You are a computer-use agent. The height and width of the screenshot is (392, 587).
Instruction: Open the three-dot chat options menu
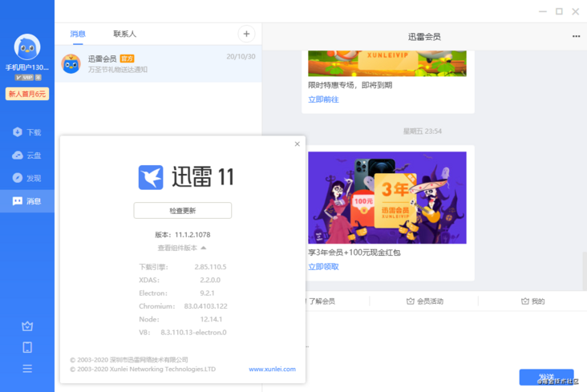click(576, 36)
